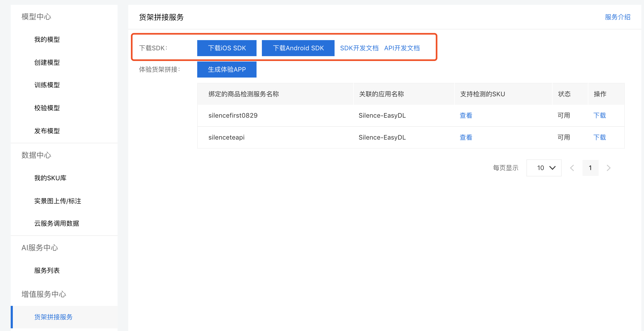Open 实景图上传/标注 in the sidebar
This screenshot has height=331, width=644.
[x=58, y=201]
